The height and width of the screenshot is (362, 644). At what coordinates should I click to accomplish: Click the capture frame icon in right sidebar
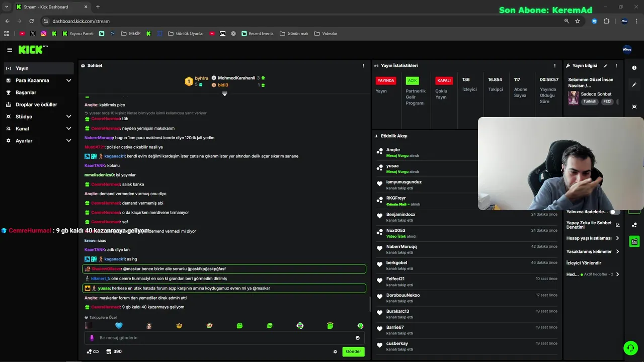tap(634, 107)
